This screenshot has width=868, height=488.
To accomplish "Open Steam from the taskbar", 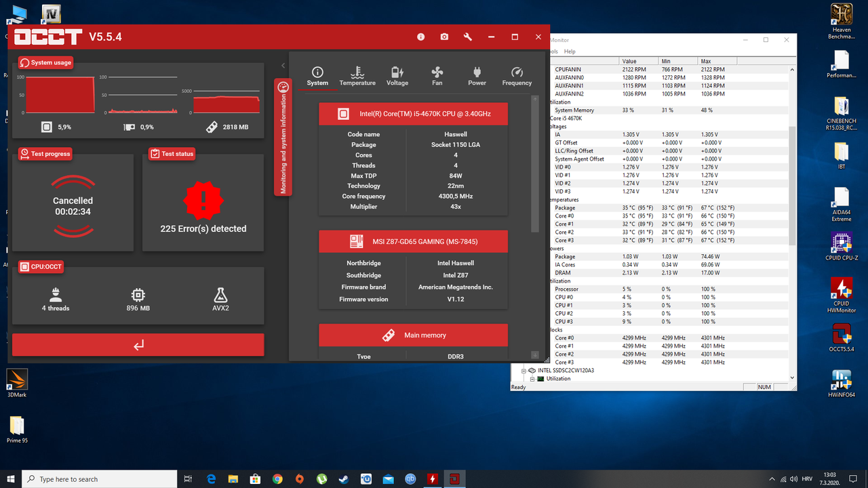I will tap(344, 479).
